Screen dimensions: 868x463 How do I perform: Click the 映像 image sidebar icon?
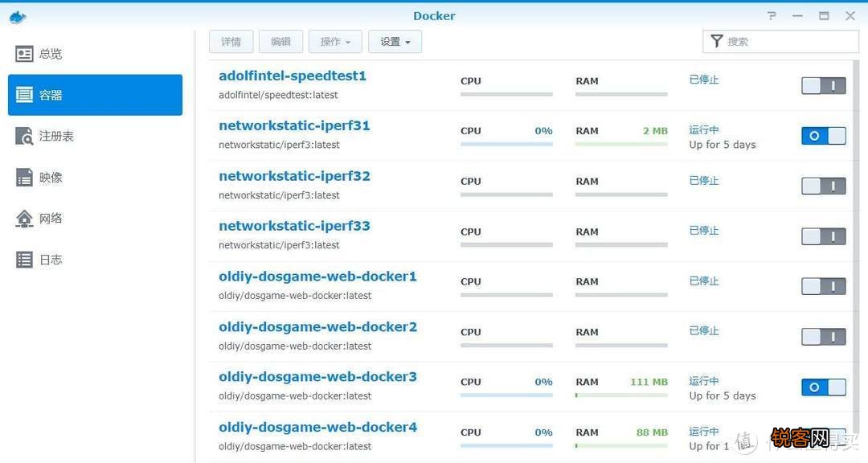click(x=24, y=177)
